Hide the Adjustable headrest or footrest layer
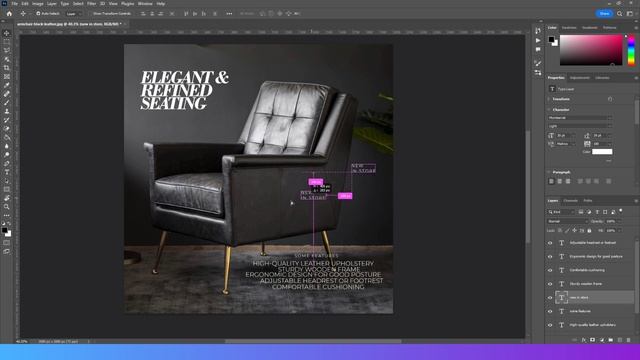 [x=550, y=243]
